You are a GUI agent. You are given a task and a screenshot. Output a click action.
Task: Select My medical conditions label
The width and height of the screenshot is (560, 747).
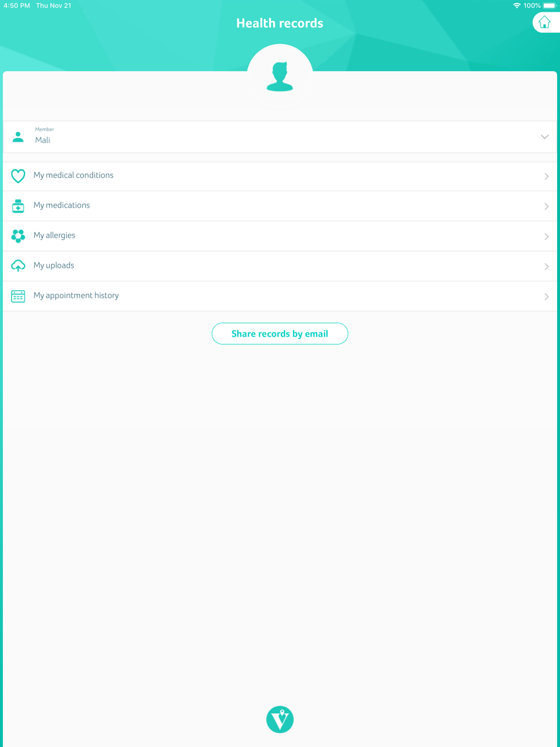click(73, 175)
